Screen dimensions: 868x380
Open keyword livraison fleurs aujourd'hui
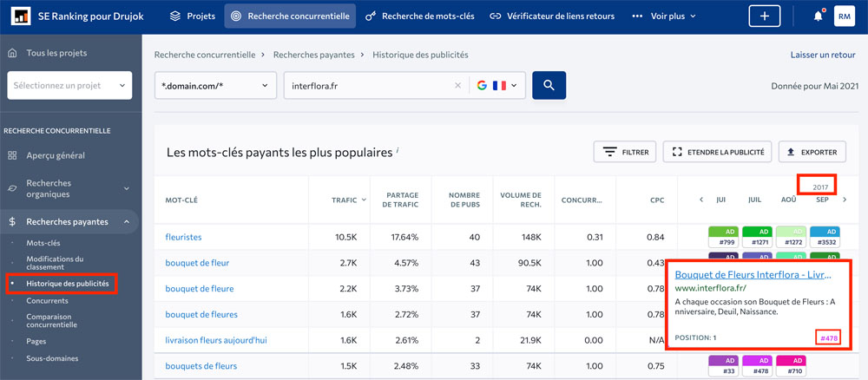[x=216, y=340]
